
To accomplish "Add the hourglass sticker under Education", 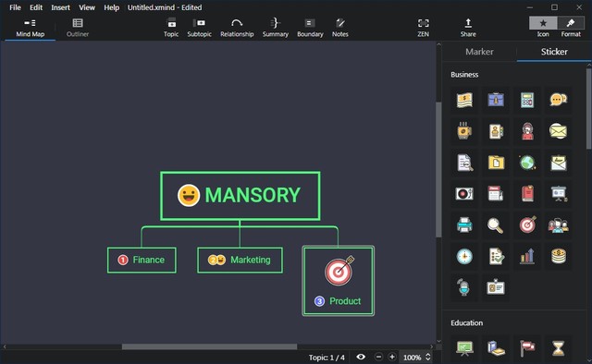I will [559, 347].
